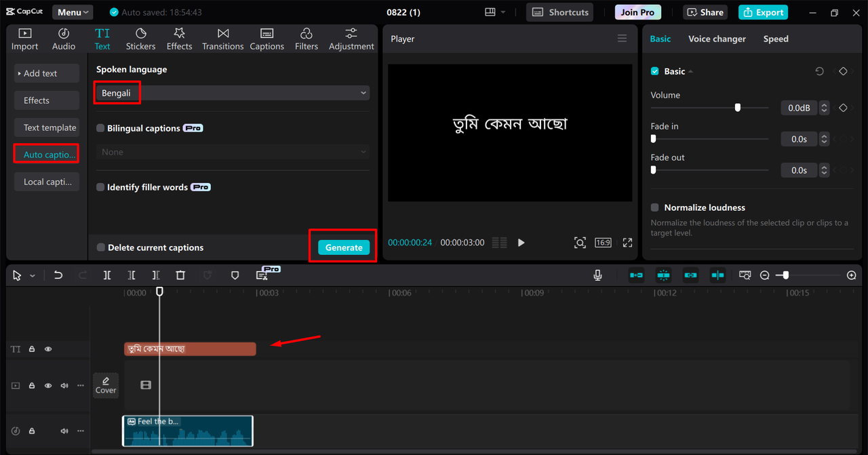Viewport: 868px width, 455px height.
Task: Open the Adjustment tab
Action: [351, 39]
